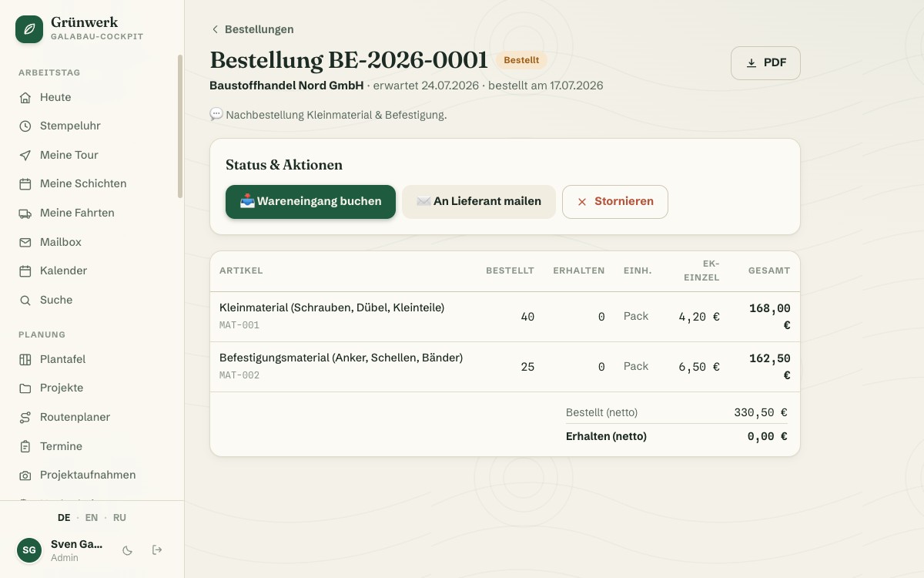Click unit price 6,50 €
The width and height of the screenshot is (924, 578).
click(699, 367)
